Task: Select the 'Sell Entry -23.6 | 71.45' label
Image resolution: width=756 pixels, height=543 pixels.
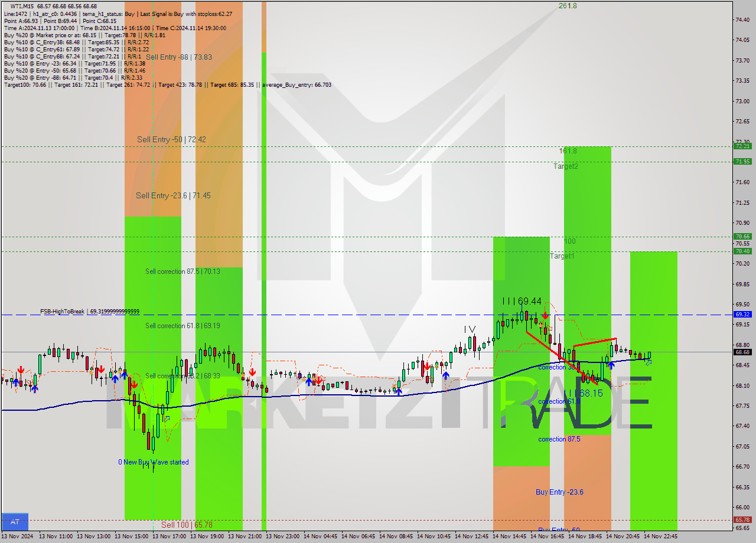Action: click(173, 196)
